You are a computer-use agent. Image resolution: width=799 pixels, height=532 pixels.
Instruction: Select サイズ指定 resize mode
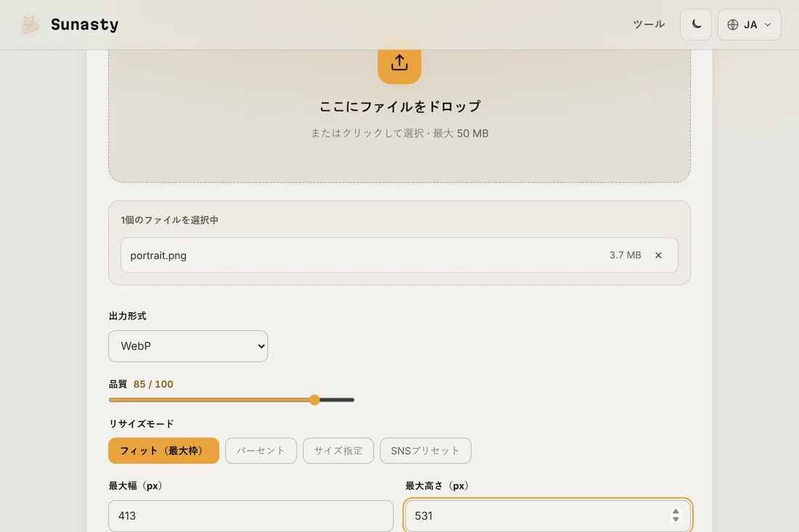pos(338,451)
